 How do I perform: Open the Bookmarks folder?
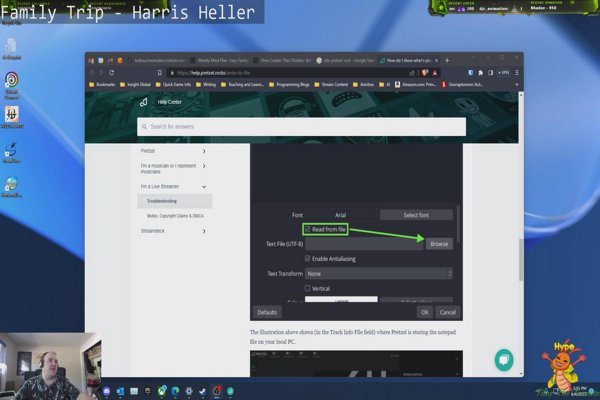click(x=102, y=85)
